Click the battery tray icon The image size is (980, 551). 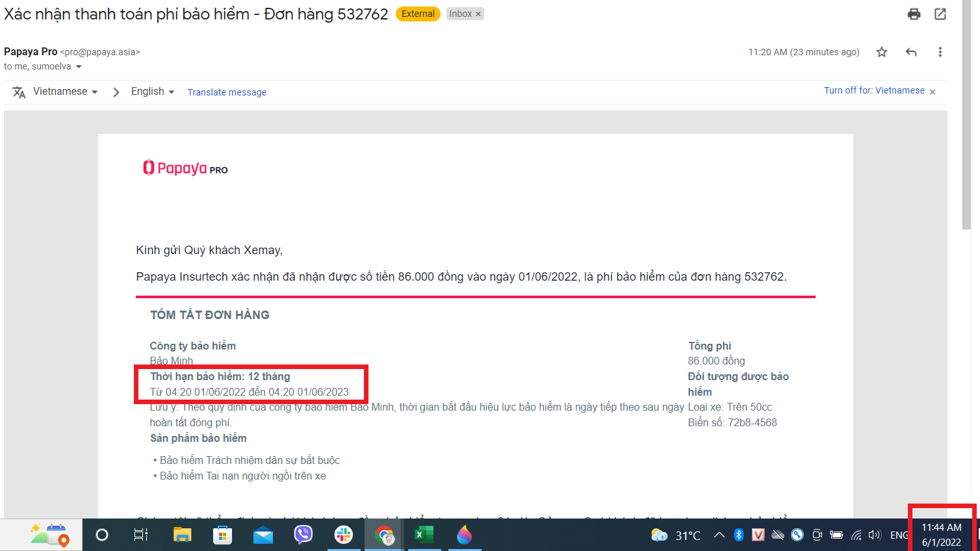[836, 535]
